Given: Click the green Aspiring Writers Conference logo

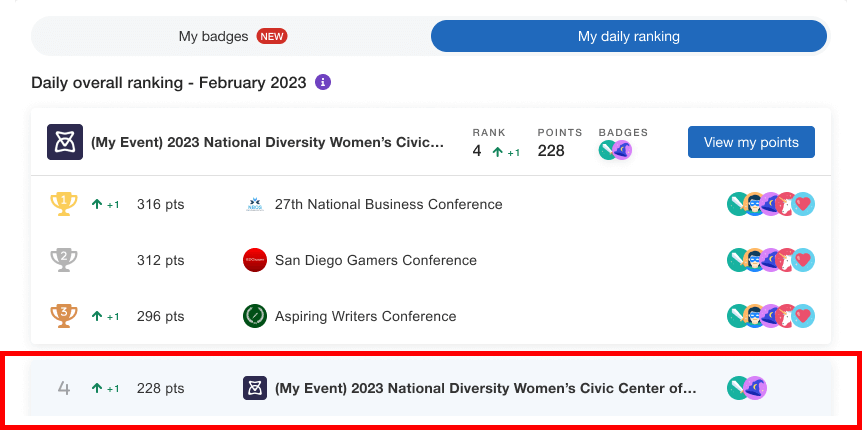Looking at the screenshot, I should [x=255, y=316].
